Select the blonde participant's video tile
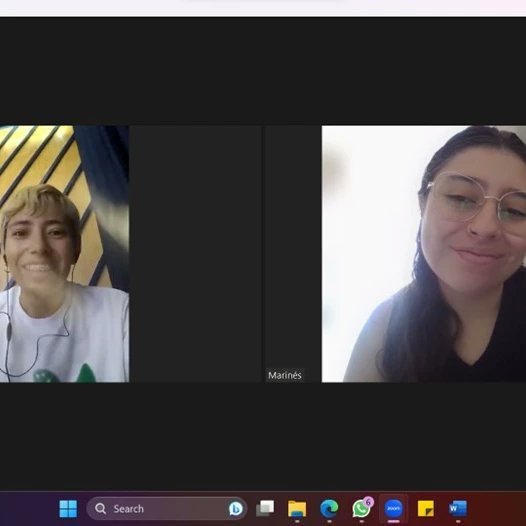The image size is (526, 526). tap(64, 254)
